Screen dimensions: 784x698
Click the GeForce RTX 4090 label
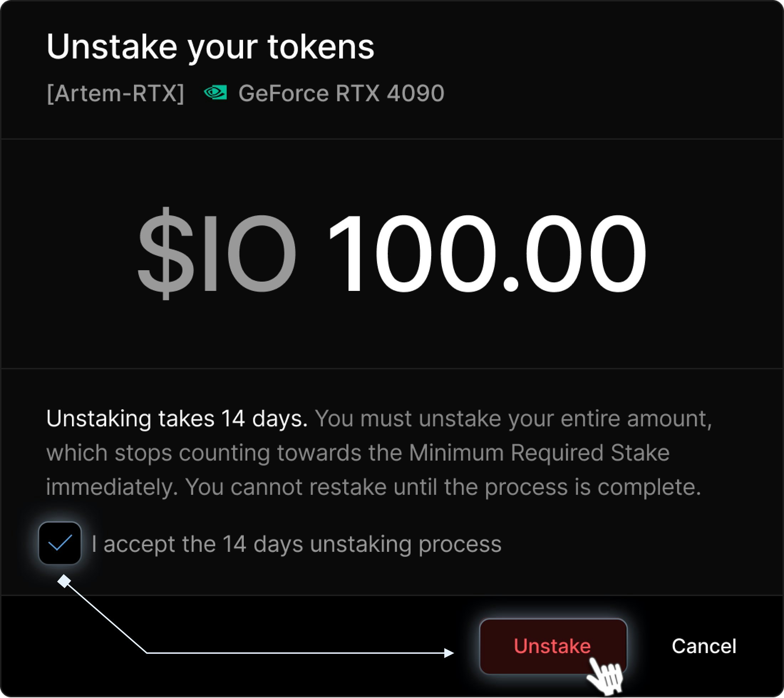point(341,93)
